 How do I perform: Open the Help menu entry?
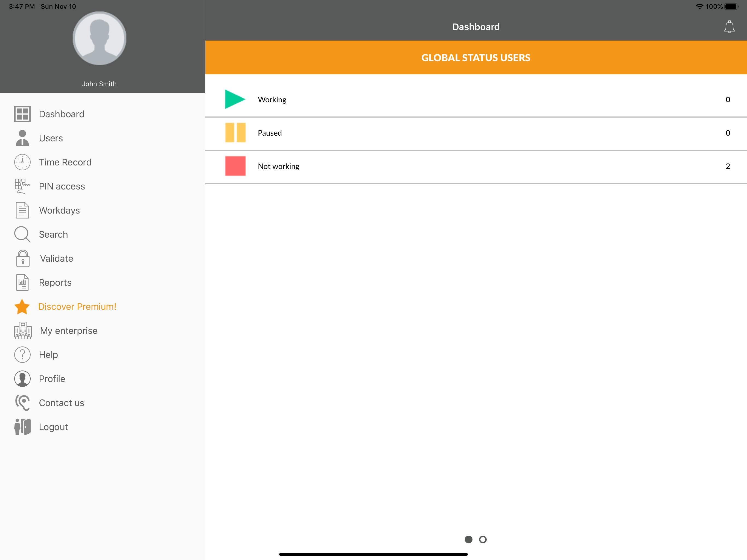point(48,355)
